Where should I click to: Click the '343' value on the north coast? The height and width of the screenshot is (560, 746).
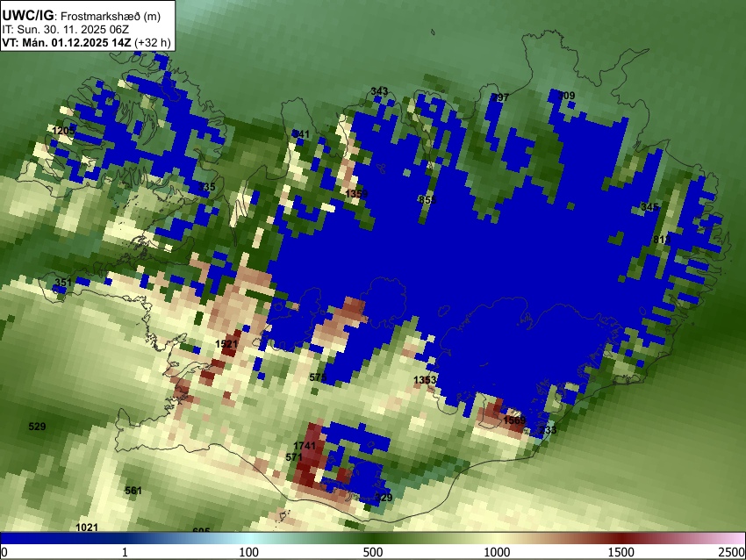379,91
